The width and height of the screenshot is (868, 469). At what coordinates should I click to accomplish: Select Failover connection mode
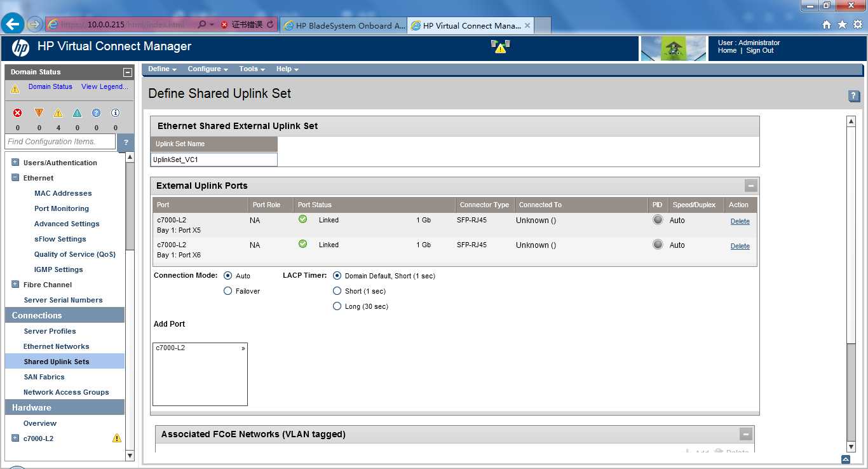(228, 291)
